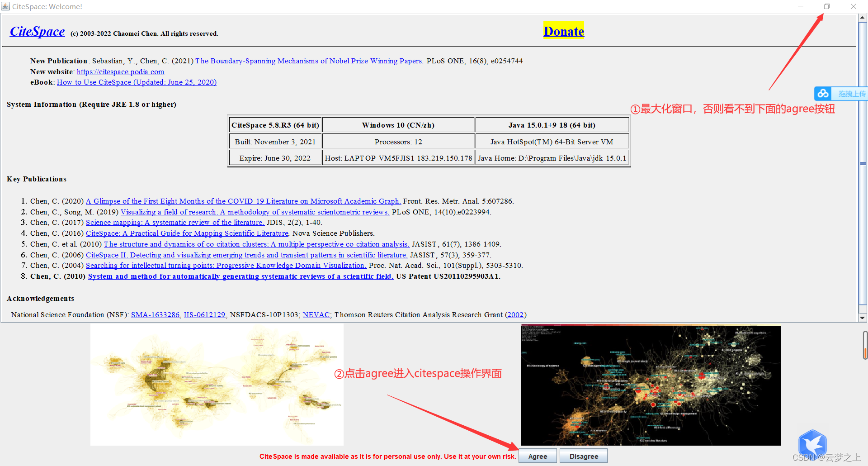Select the Java Home path cell
Image resolution: width=868 pixels, height=466 pixels.
click(552, 158)
